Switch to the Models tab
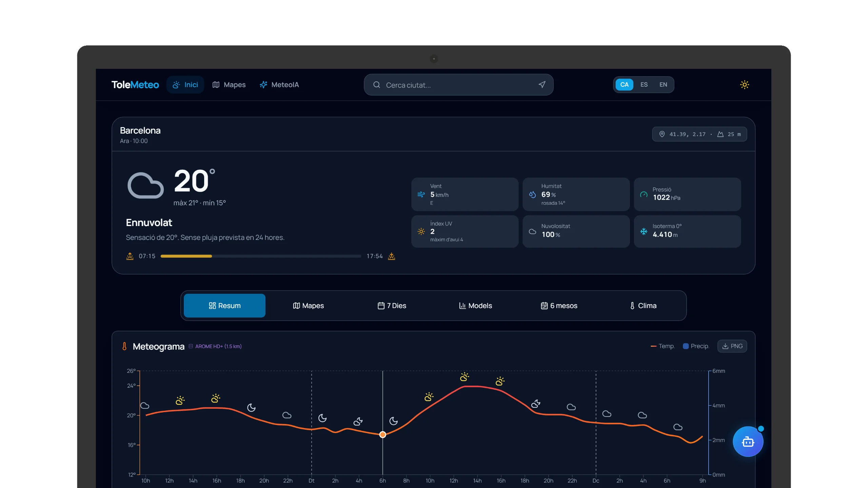Screen dimensions: 868x488 [475, 306]
